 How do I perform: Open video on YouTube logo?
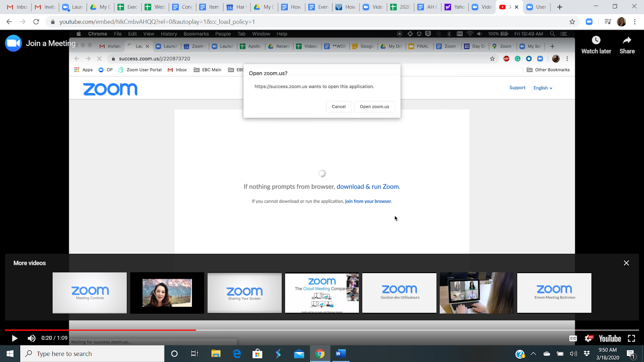pos(610,339)
